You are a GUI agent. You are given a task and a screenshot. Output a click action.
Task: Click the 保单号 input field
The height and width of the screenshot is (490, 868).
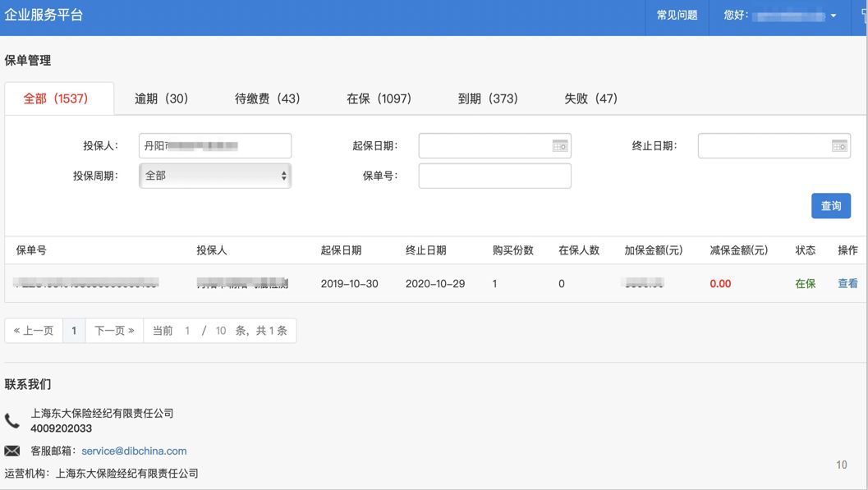pos(494,176)
